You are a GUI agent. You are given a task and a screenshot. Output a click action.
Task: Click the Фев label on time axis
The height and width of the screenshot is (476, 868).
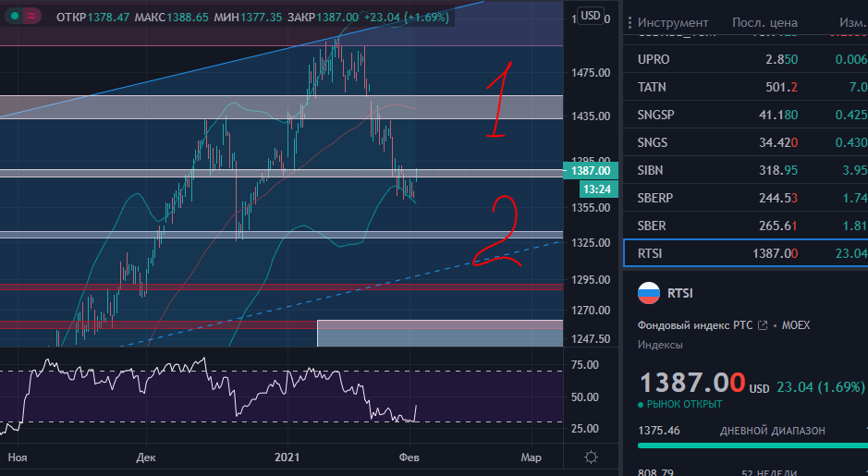click(x=410, y=458)
